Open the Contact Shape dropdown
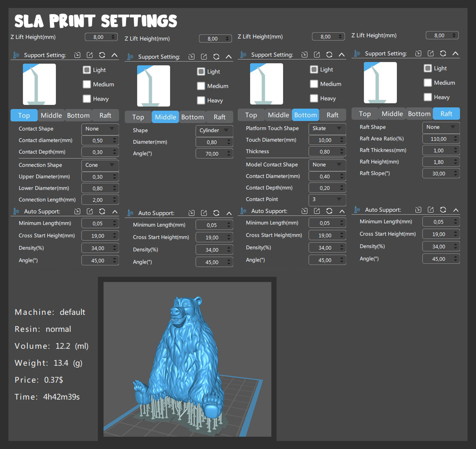Image resolution: width=476 pixels, height=449 pixels. pyautogui.click(x=100, y=128)
